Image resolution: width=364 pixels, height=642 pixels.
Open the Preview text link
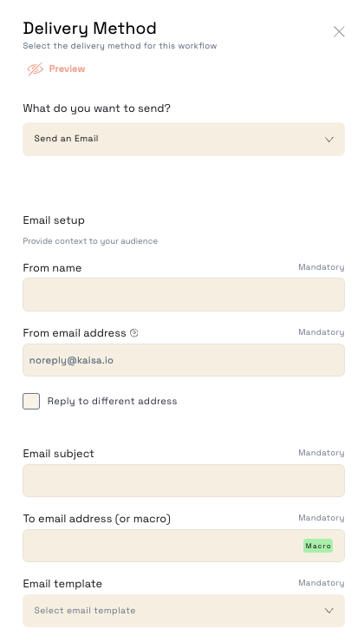pos(67,69)
